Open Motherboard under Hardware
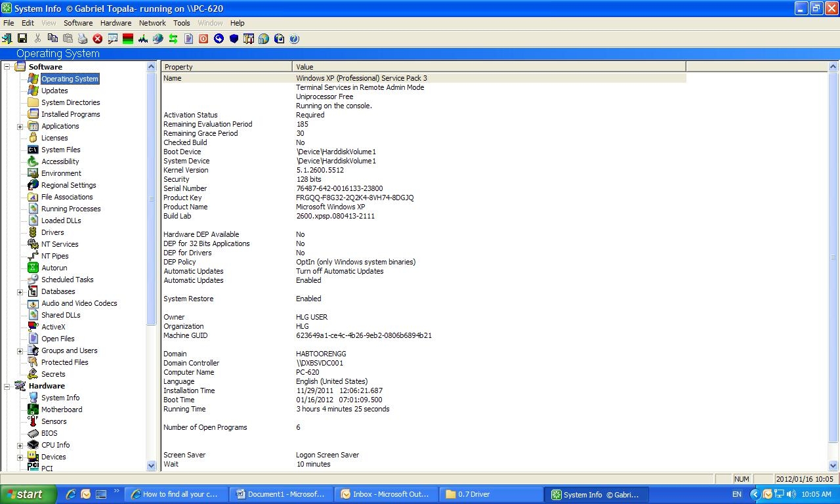Screen dimensions: 840x504 (62, 409)
